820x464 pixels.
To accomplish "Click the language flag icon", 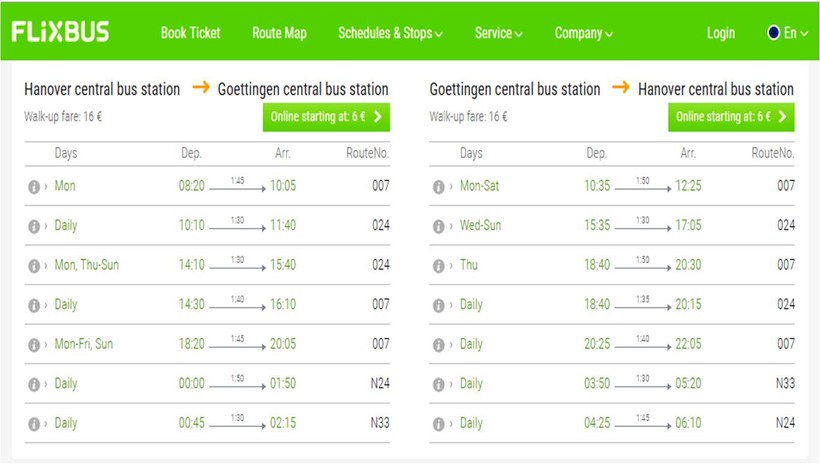I will click(x=773, y=33).
